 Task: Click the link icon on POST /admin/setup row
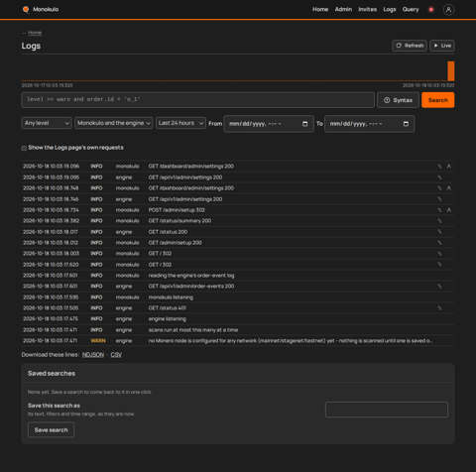[439, 210]
